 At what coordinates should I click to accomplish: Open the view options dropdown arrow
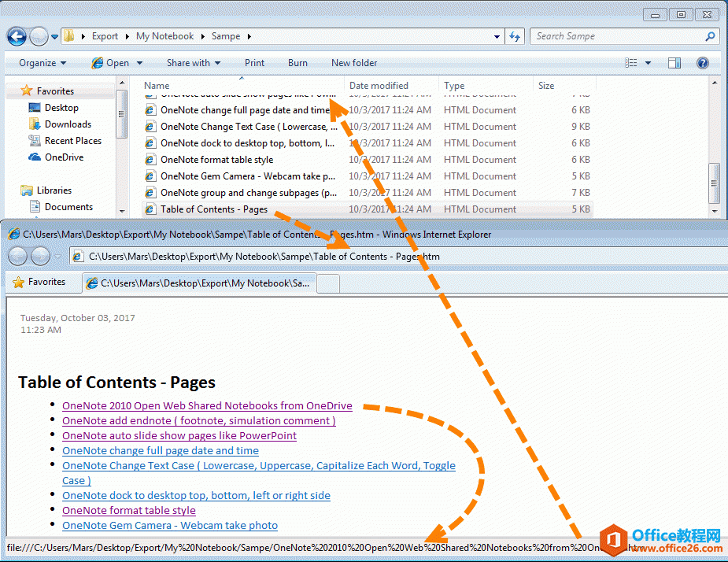[649, 63]
